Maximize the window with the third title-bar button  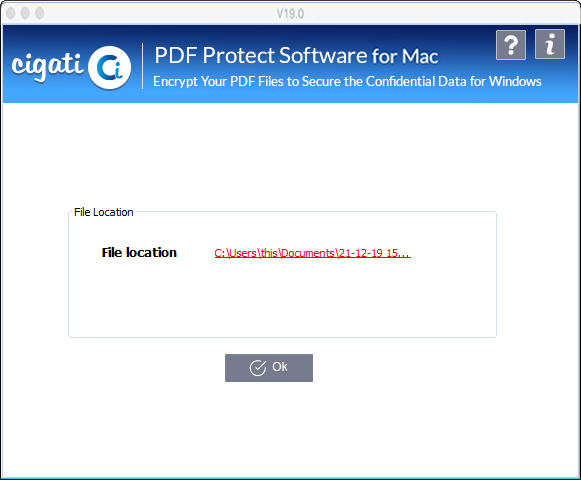click(40, 13)
